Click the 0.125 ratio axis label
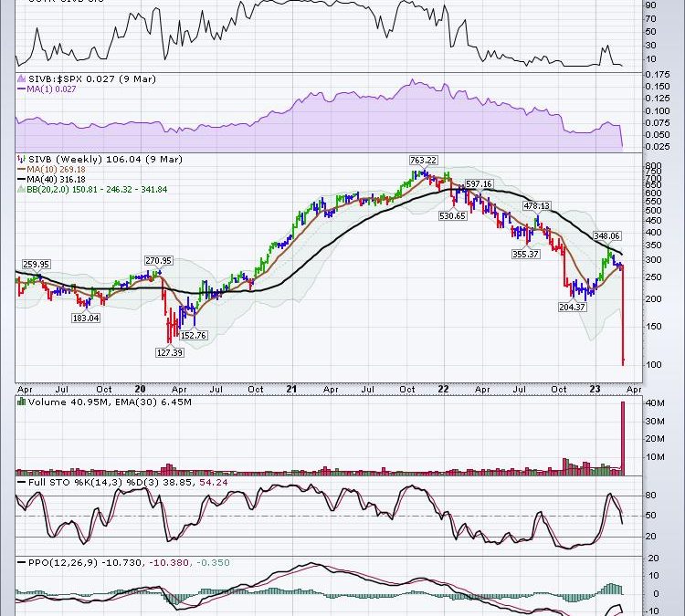 click(658, 99)
